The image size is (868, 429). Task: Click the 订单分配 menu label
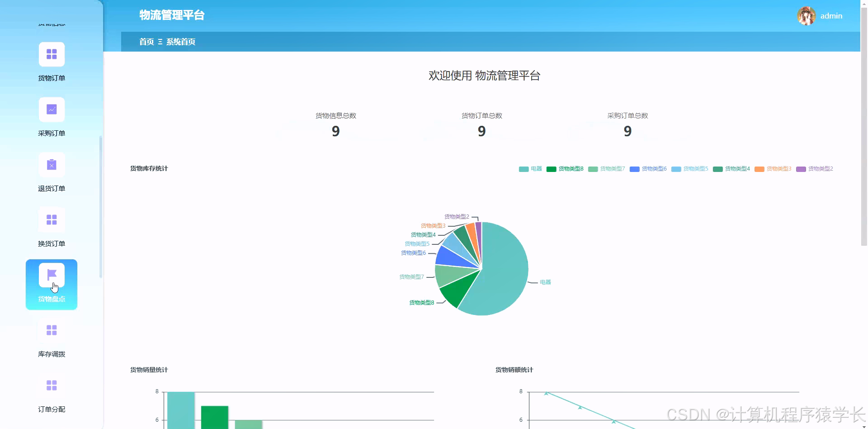(x=52, y=409)
